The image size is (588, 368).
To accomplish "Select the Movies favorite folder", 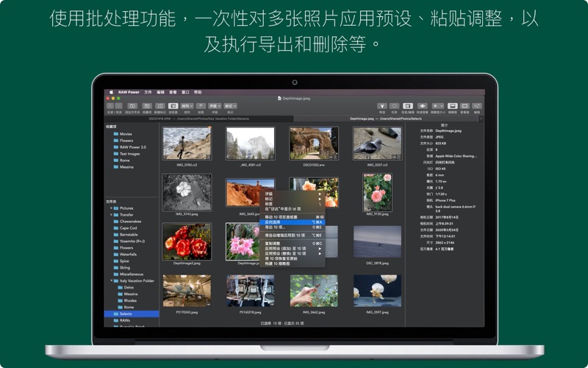I will pyautogui.click(x=126, y=134).
